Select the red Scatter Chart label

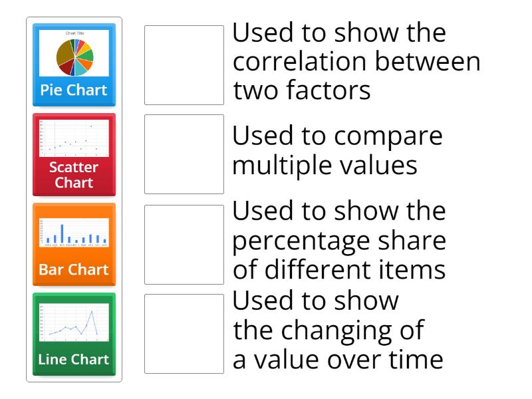[74, 175]
